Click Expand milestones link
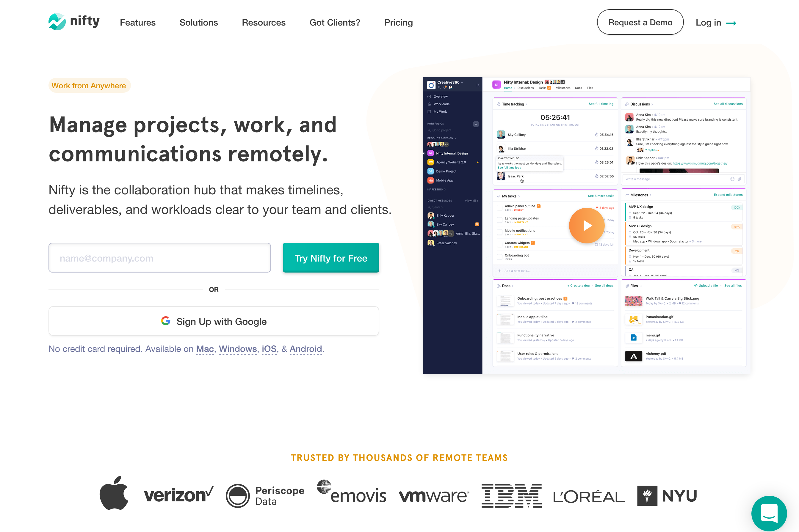This screenshot has width=799, height=532. point(728,195)
